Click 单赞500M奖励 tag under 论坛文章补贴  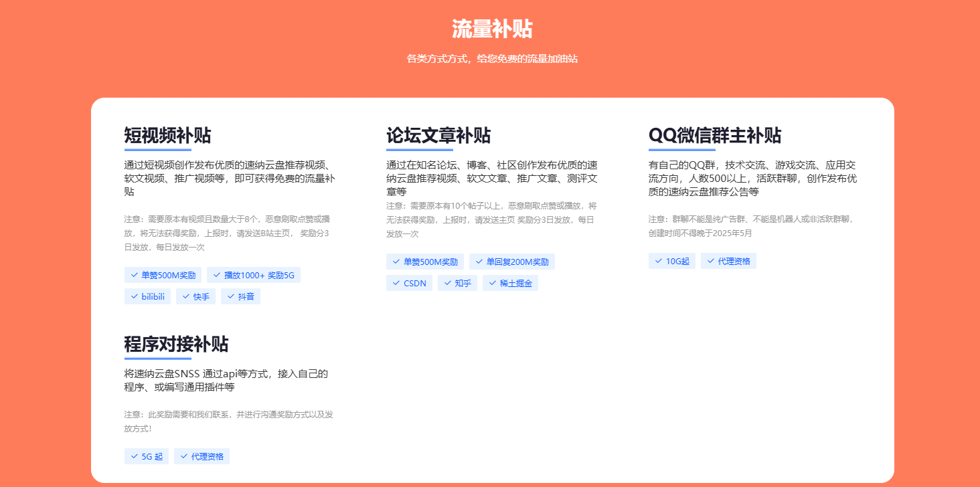point(425,262)
